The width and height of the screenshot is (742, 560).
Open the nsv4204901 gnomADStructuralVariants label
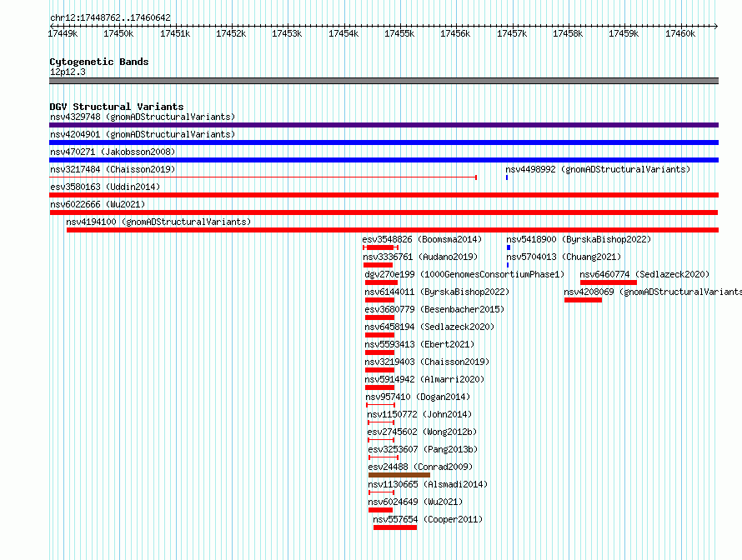[x=143, y=134]
